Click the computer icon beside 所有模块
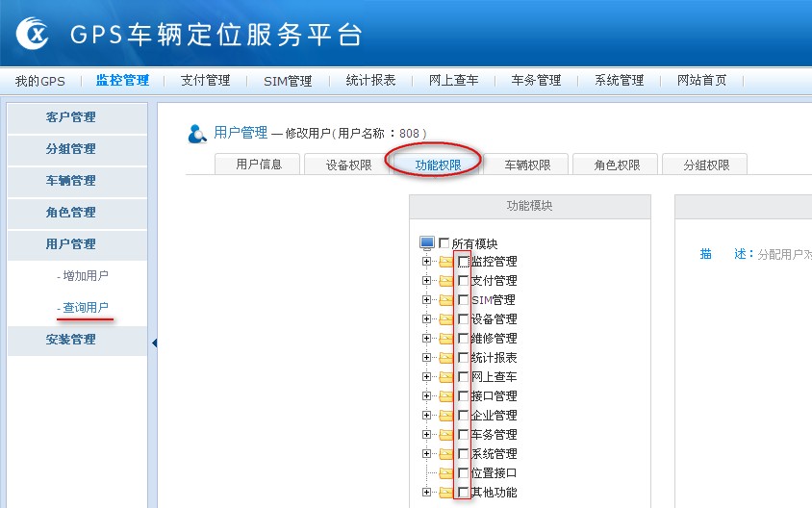The width and height of the screenshot is (812, 508). [x=427, y=243]
